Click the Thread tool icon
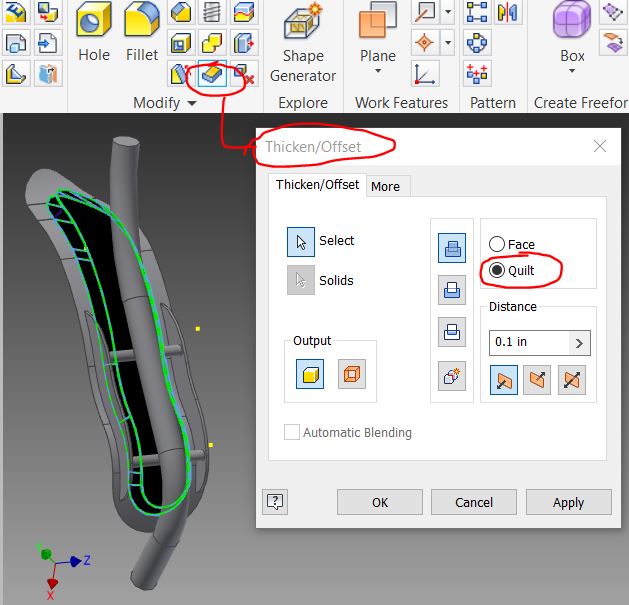Image resolution: width=629 pixels, height=605 pixels. [212, 12]
